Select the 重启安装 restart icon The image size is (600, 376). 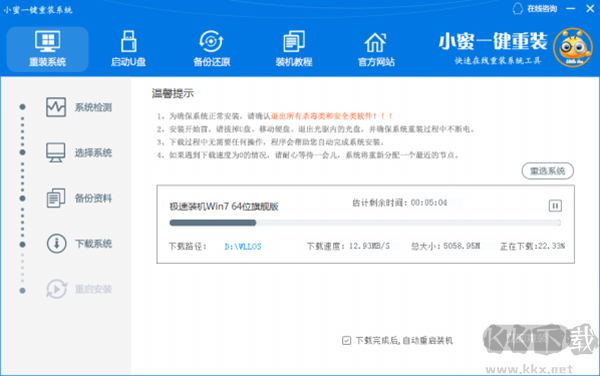click(x=56, y=289)
